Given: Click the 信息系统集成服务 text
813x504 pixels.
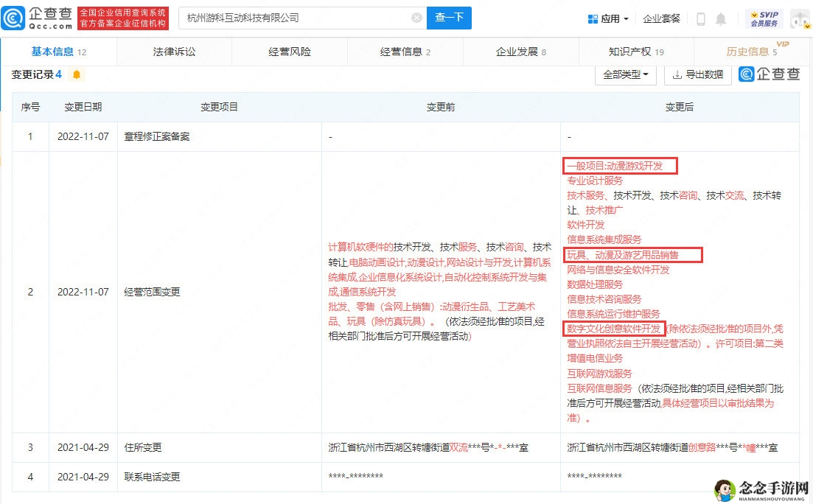Looking at the screenshot, I should [604, 240].
